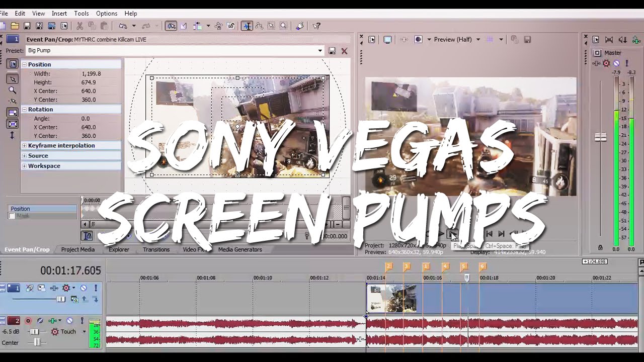Image resolution: width=644 pixels, height=362 pixels.
Task: Expand Keyframe interpolation section
Action: click(24, 146)
